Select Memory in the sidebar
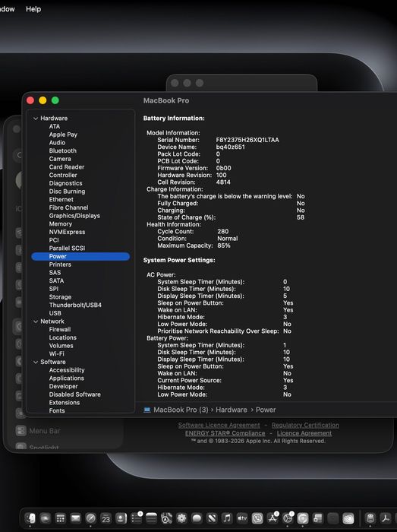The width and height of the screenshot is (397, 532). [61, 224]
